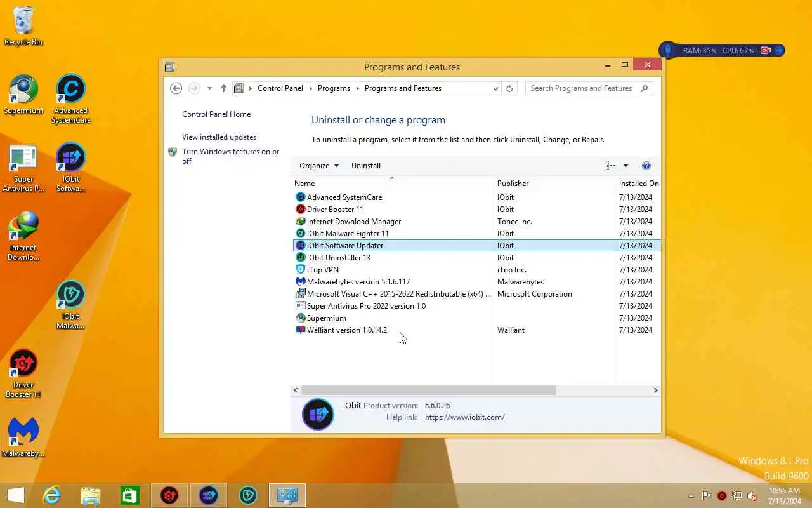Viewport: 812px width, 508px height.
Task: Select IObit Malware Fighter 11 row
Action: tap(476, 234)
